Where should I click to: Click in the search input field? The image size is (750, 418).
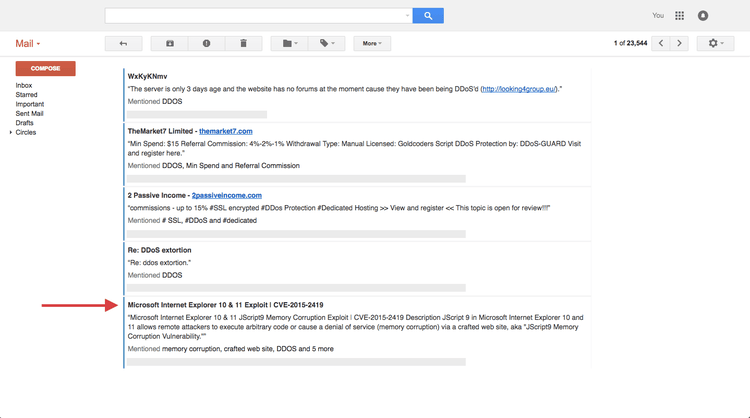pos(256,16)
